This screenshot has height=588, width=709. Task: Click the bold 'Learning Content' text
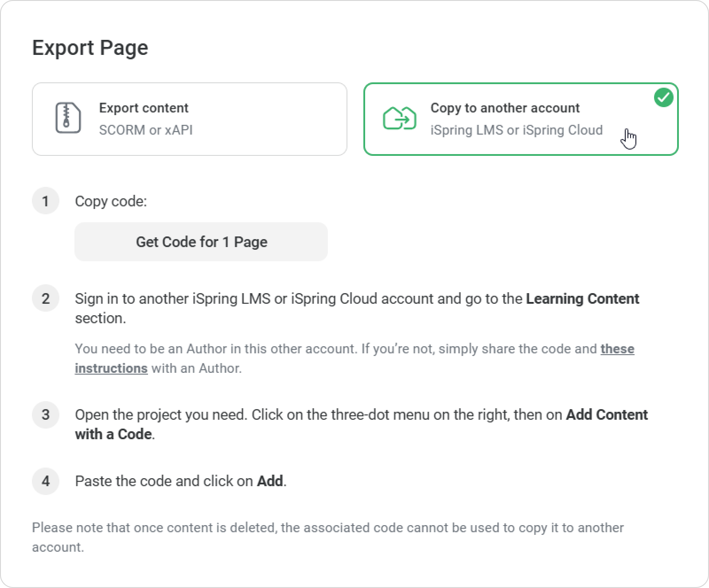[582, 299]
